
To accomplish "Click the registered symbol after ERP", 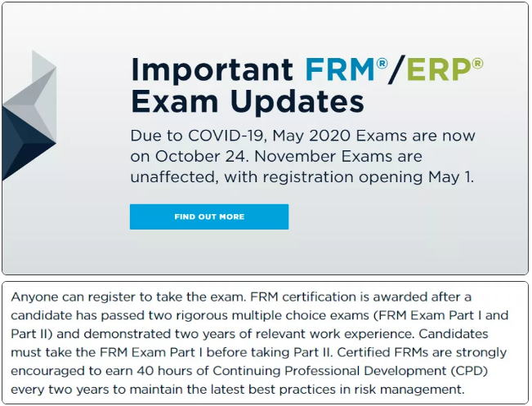I will [x=477, y=63].
